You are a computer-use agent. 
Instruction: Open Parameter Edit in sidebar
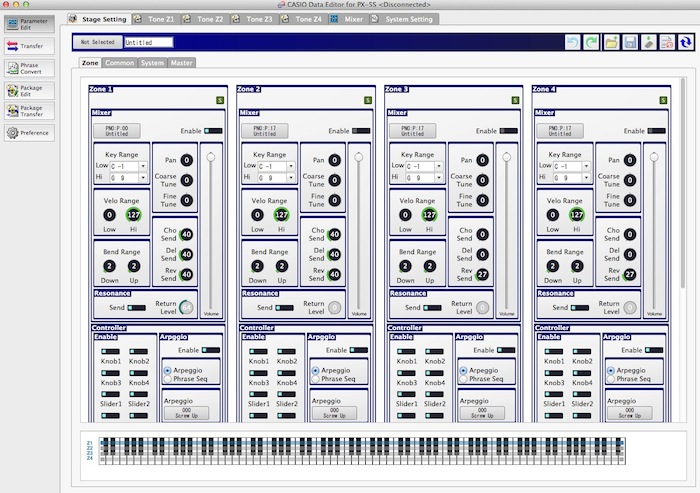pyautogui.click(x=29, y=24)
